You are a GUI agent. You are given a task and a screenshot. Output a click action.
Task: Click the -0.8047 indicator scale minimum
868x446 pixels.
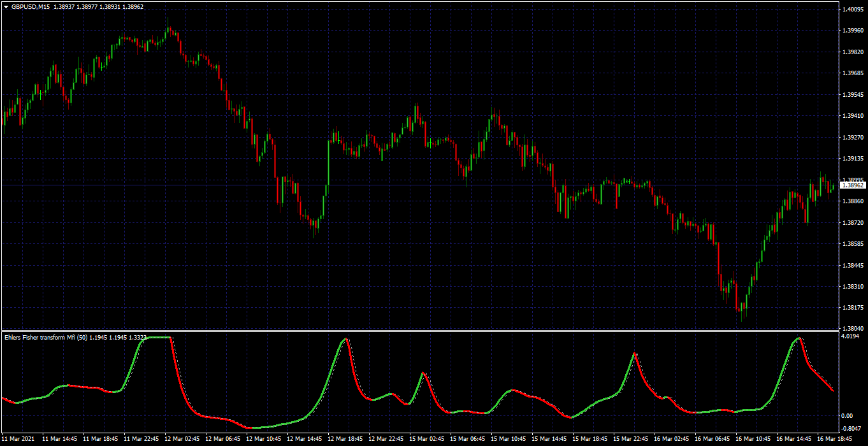[853, 429]
